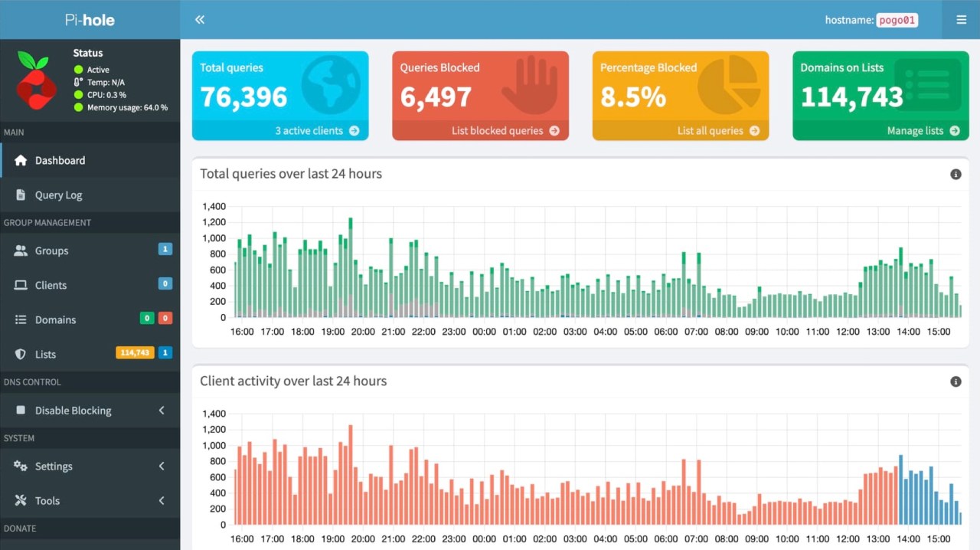The height and width of the screenshot is (550, 980).
Task: Click the Groups people icon
Action: [x=21, y=250]
